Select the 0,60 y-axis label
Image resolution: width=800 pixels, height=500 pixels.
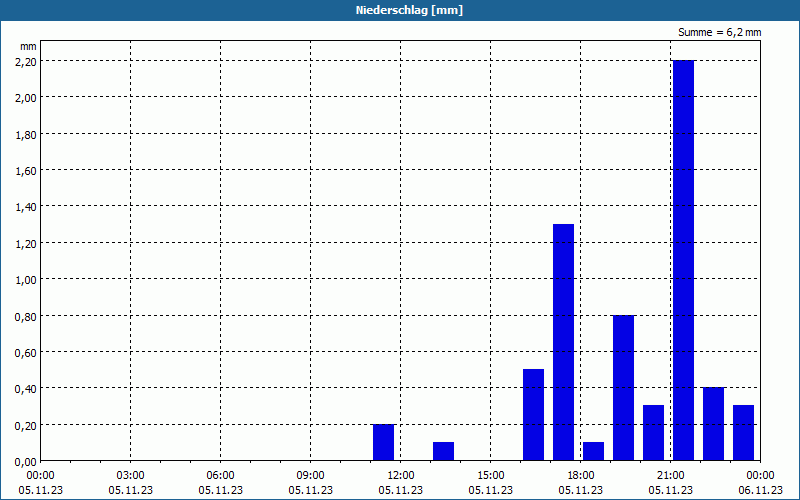coord(26,353)
